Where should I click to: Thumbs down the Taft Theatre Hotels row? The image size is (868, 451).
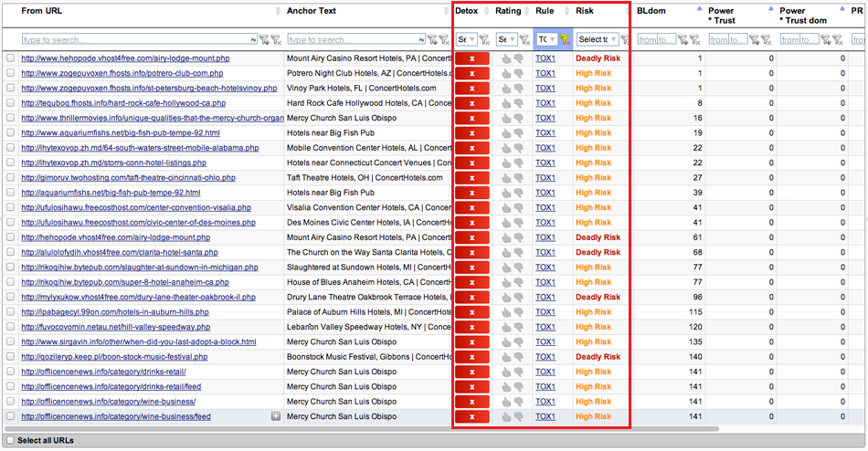[x=519, y=178]
